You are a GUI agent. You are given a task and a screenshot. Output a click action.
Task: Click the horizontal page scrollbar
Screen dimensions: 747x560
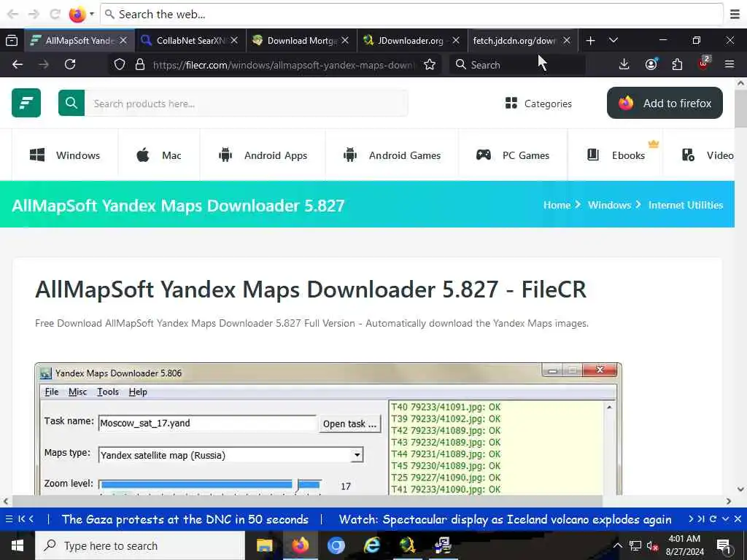[307, 501]
